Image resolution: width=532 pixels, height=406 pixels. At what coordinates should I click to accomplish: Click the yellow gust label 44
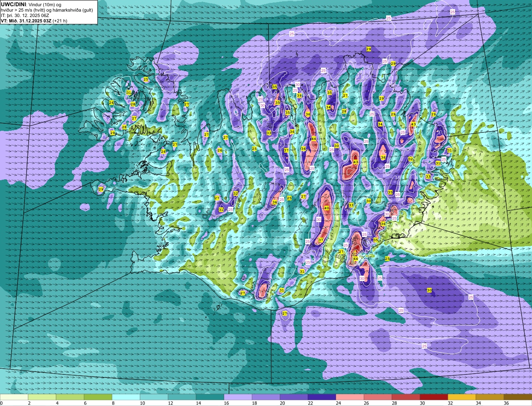pyautogui.click(x=314, y=139)
